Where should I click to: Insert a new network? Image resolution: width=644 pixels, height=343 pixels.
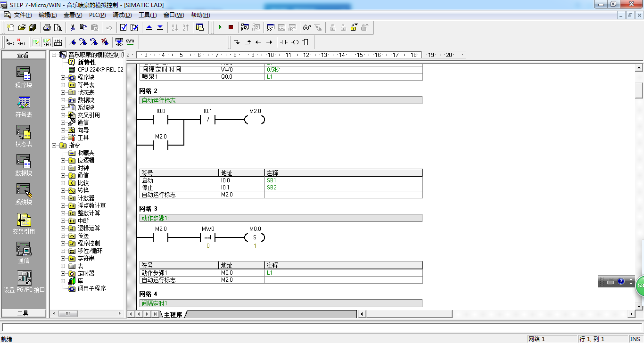click(x=10, y=42)
